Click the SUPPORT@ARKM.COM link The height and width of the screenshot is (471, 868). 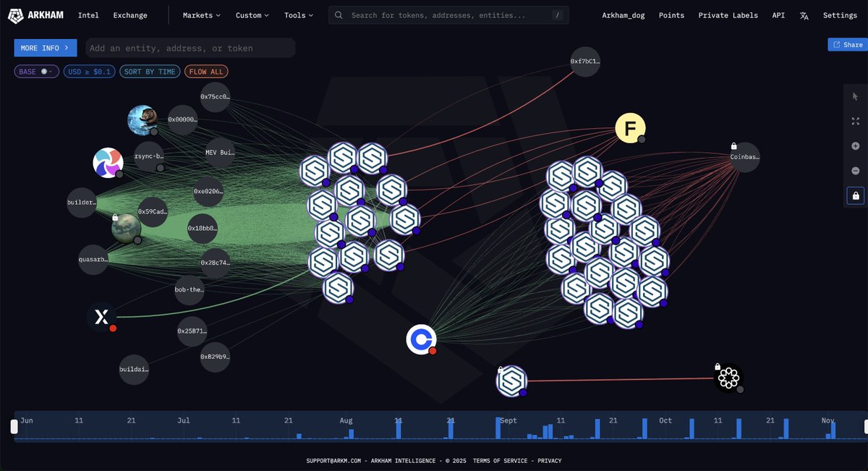pos(334,461)
